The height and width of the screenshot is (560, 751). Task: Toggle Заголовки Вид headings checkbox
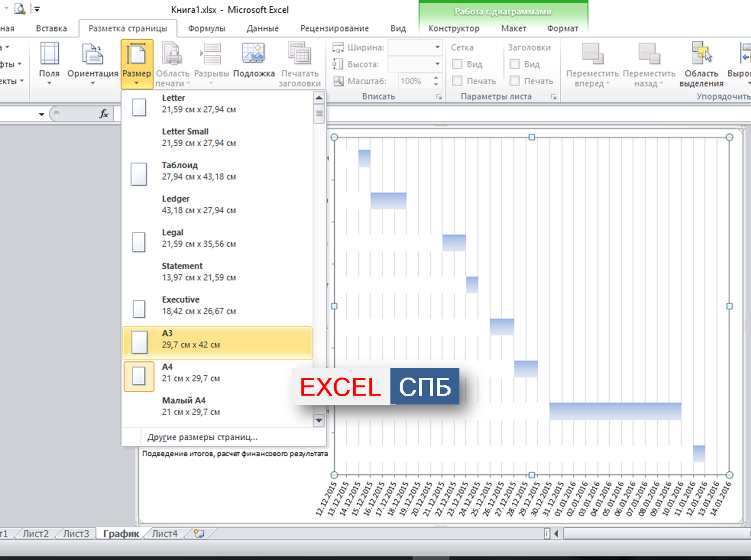click(515, 64)
